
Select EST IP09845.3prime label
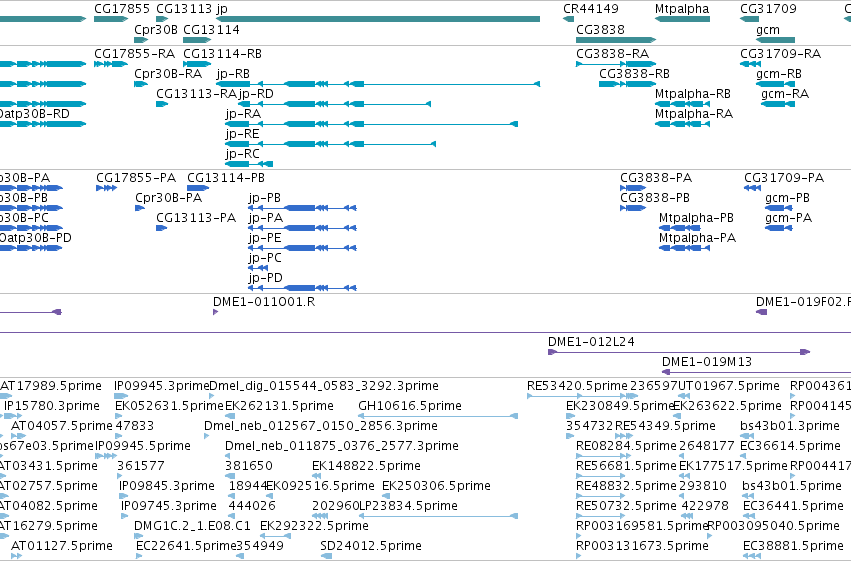click(166, 486)
